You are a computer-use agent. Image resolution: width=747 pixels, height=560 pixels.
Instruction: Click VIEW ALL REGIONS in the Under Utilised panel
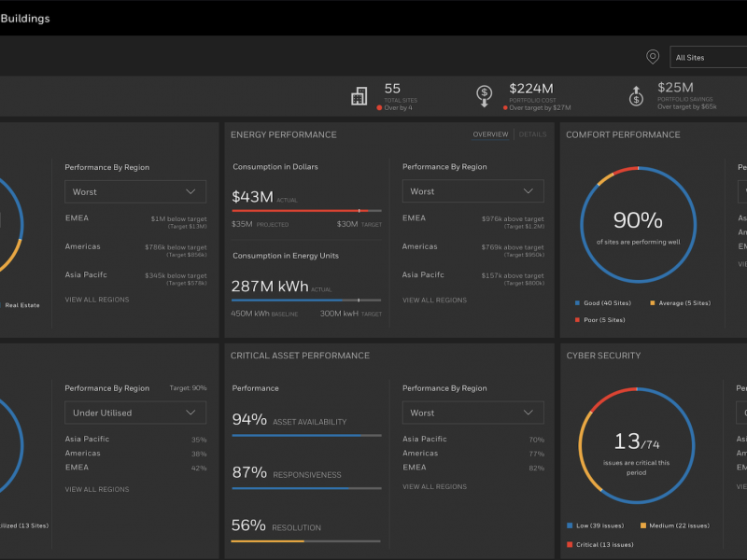tap(96, 488)
